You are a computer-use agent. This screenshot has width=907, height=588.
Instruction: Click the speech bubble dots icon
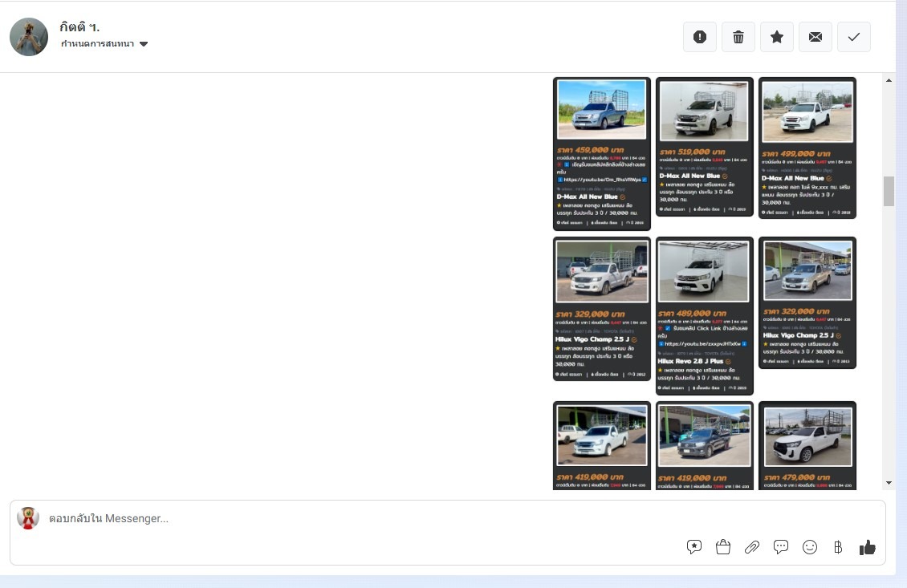coord(781,547)
